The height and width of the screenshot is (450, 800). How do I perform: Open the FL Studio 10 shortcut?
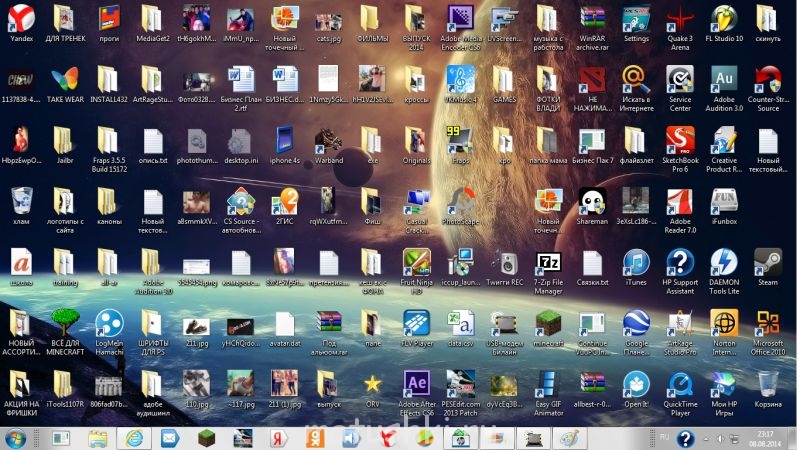(723, 19)
